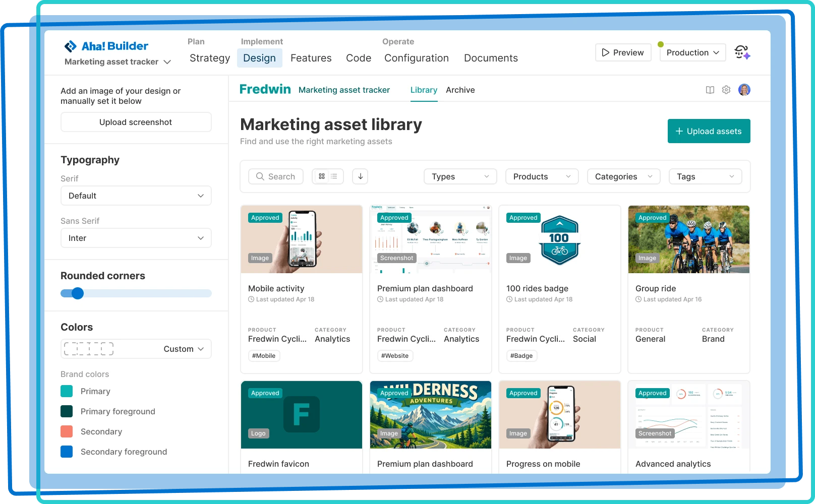Screen dimensions: 815x504
Task: Open the Categories filter dropdown
Action: click(x=624, y=176)
